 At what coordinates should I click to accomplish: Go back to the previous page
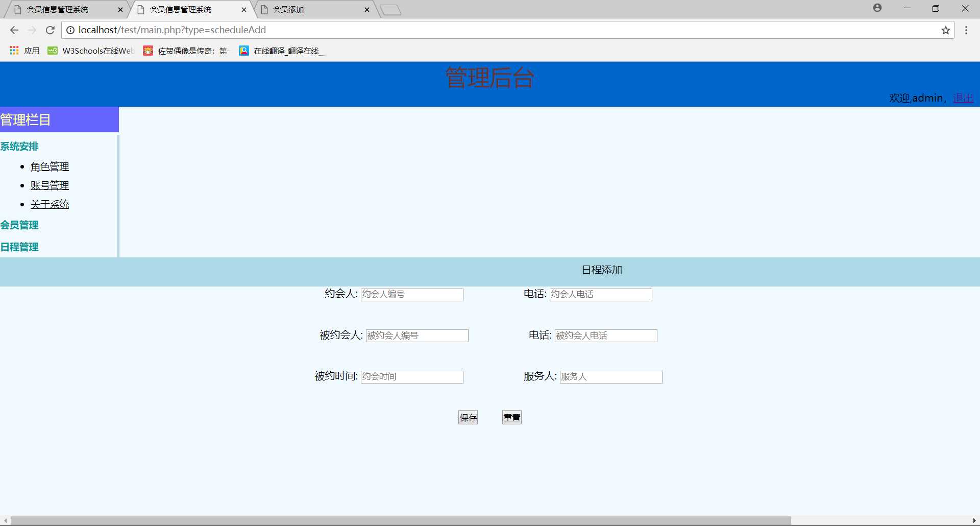tap(14, 30)
